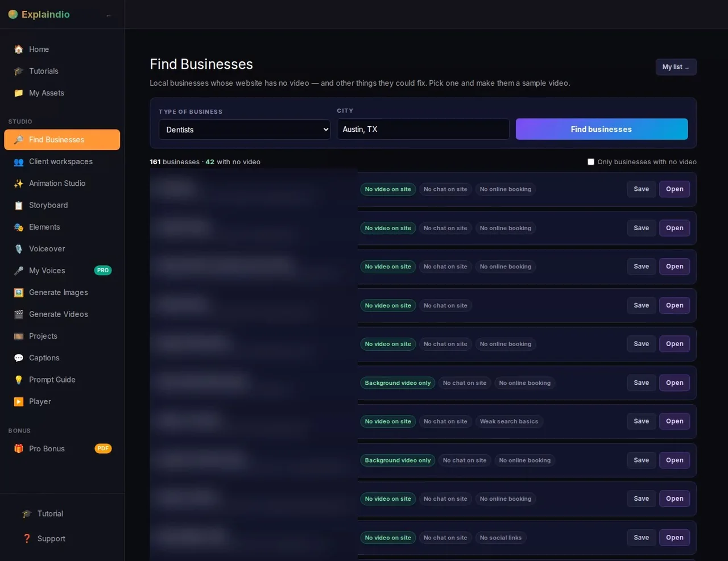
Task: Click the Animation Studio sparkles icon
Action: point(19,183)
